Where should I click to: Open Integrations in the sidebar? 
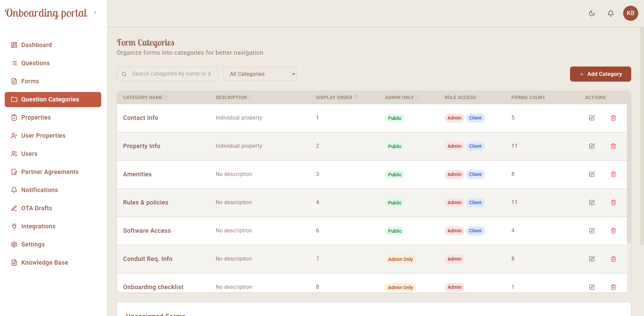click(53, 226)
